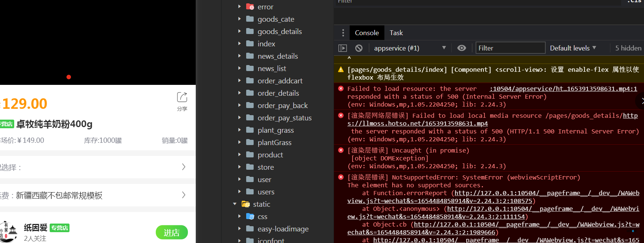This screenshot has height=243, width=644.
Task: Switch to the Task tab
Action: coord(396,33)
